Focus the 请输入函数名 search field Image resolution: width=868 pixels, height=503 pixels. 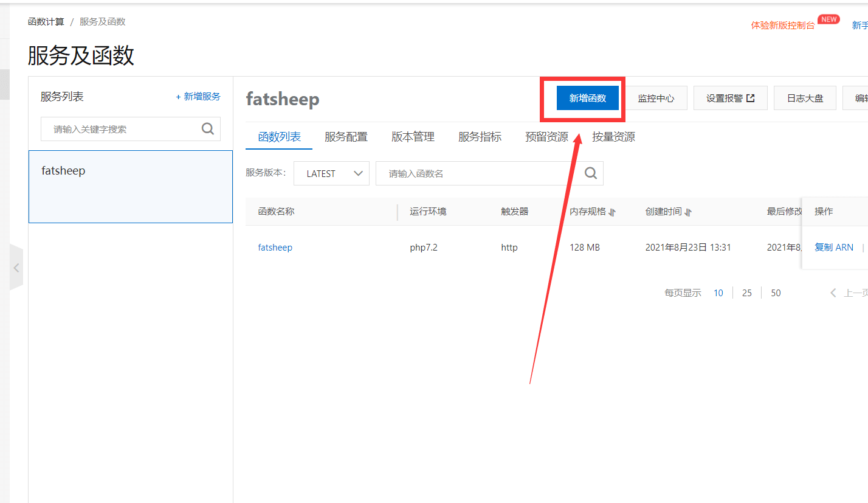(490, 173)
